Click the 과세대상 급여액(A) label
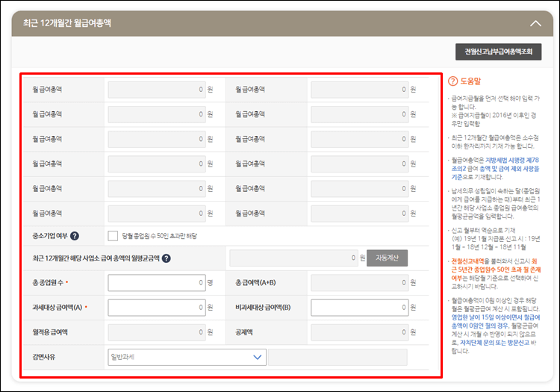This screenshot has height=392, width=560. click(x=57, y=308)
